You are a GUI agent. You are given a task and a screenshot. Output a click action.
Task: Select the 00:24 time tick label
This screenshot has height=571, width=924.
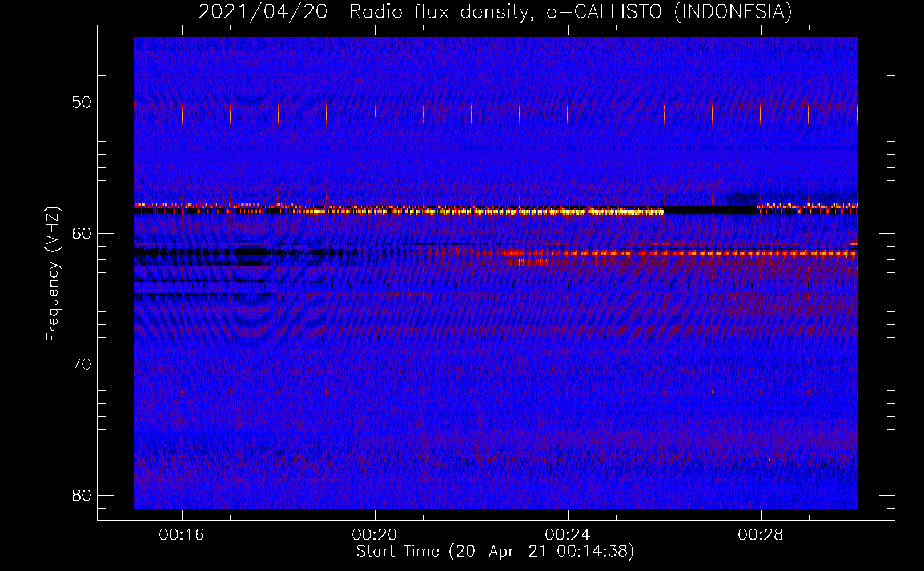click(x=568, y=535)
